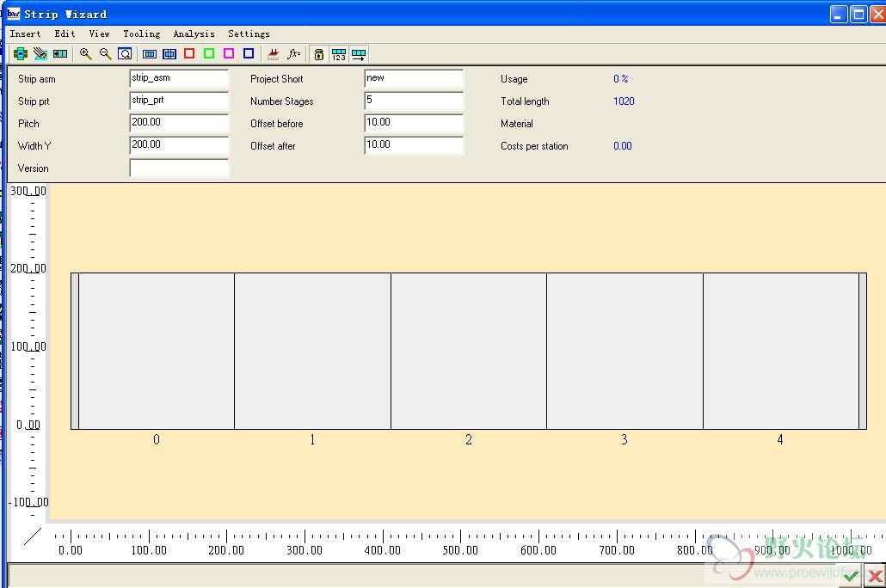This screenshot has width=886, height=588.
Task: Select strip station 3
Action: tap(625, 351)
